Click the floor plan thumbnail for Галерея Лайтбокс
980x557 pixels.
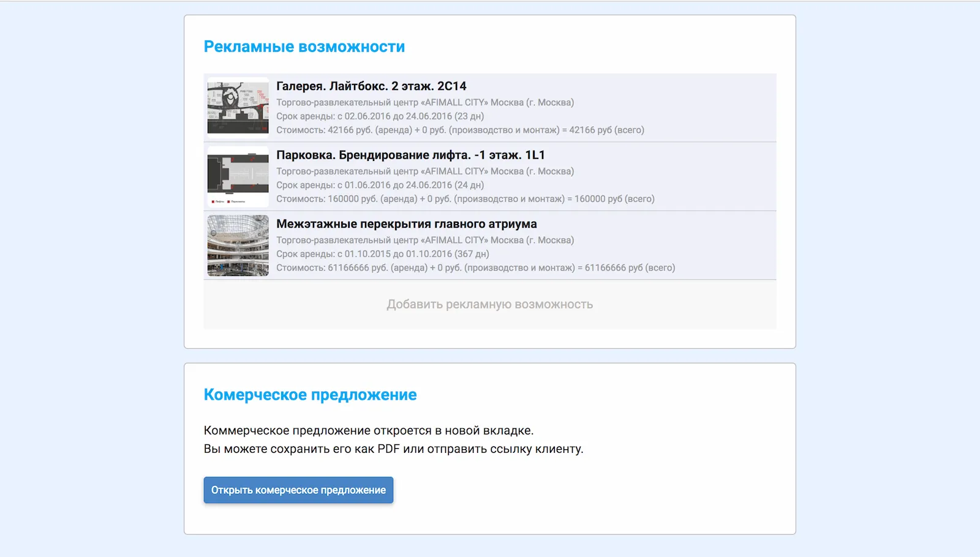(238, 108)
